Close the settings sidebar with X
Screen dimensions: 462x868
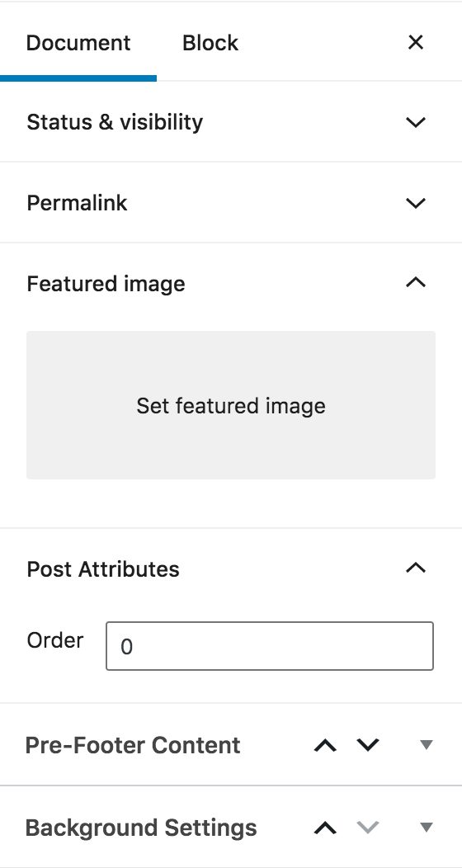click(x=416, y=42)
